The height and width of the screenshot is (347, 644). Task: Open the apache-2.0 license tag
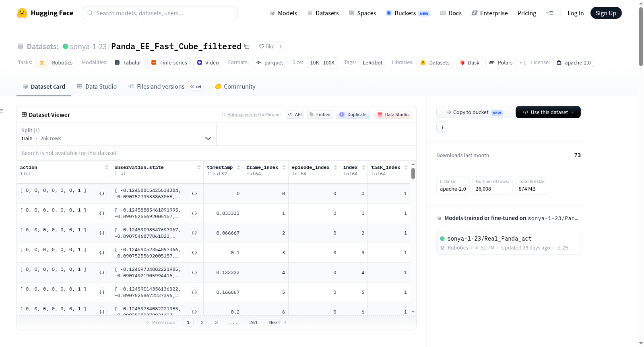[x=574, y=62]
